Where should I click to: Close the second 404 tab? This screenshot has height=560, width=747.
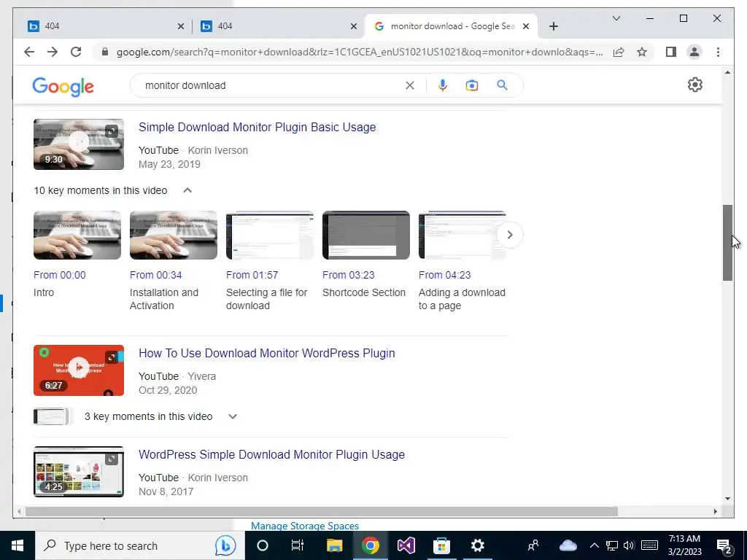click(354, 27)
